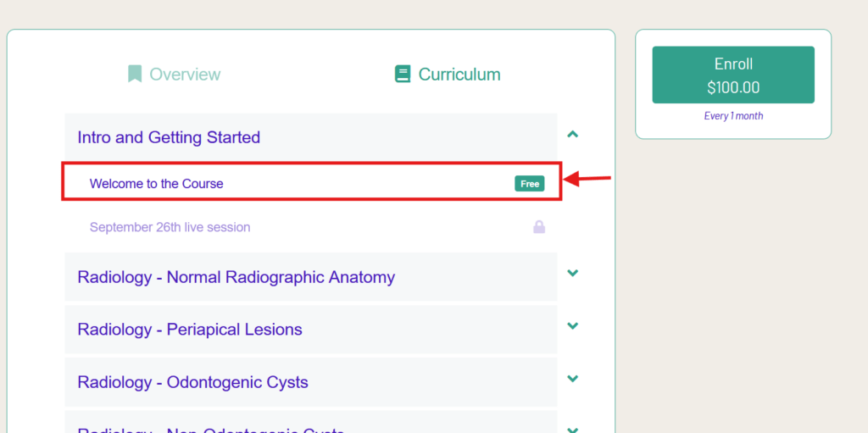Expand Radiology - Odontogenic Cysts chevron
Screen dimensions: 868x433
(x=573, y=379)
